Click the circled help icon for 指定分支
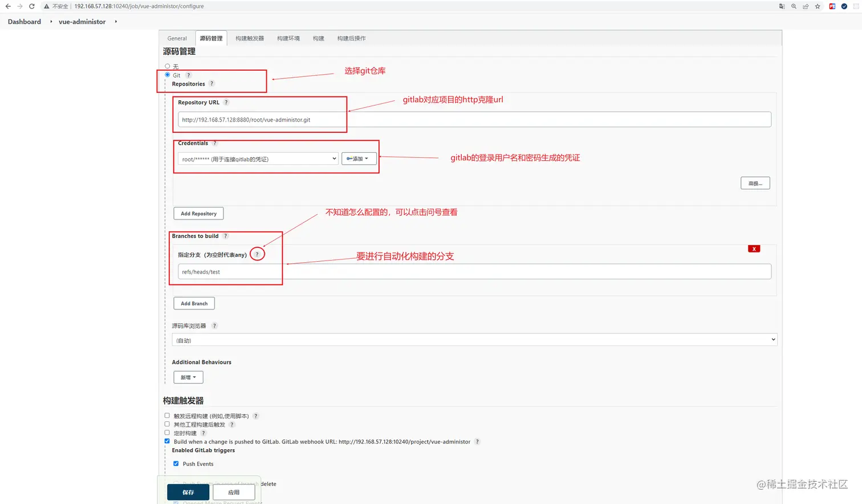The width and height of the screenshot is (862, 504). (x=257, y=254)
